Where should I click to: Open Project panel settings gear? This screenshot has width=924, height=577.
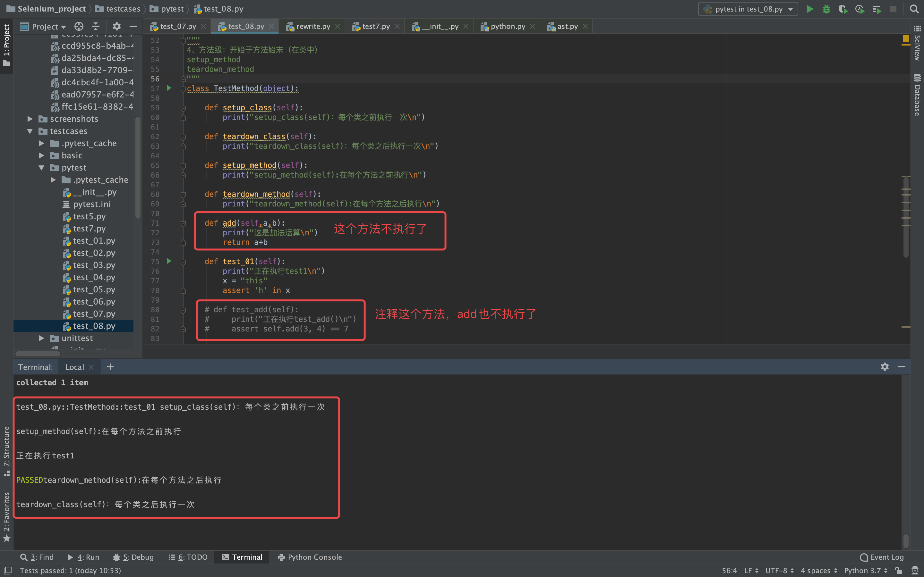pos(116,26)
